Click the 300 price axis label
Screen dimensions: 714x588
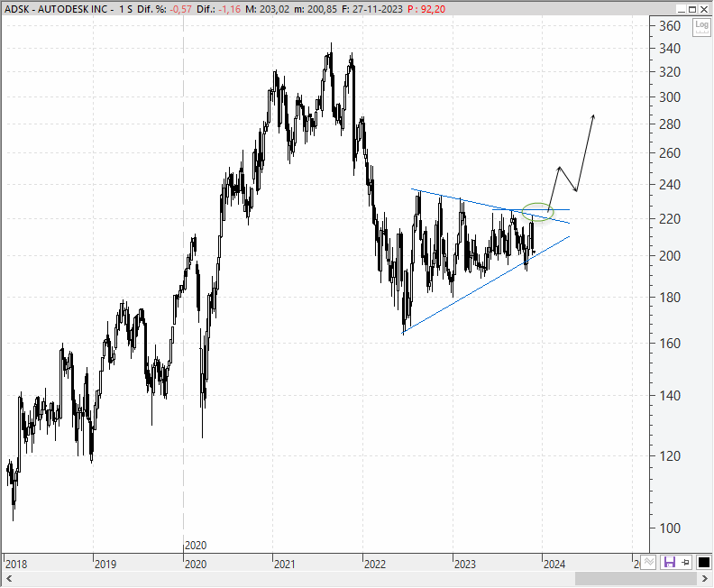click(670, 97)
